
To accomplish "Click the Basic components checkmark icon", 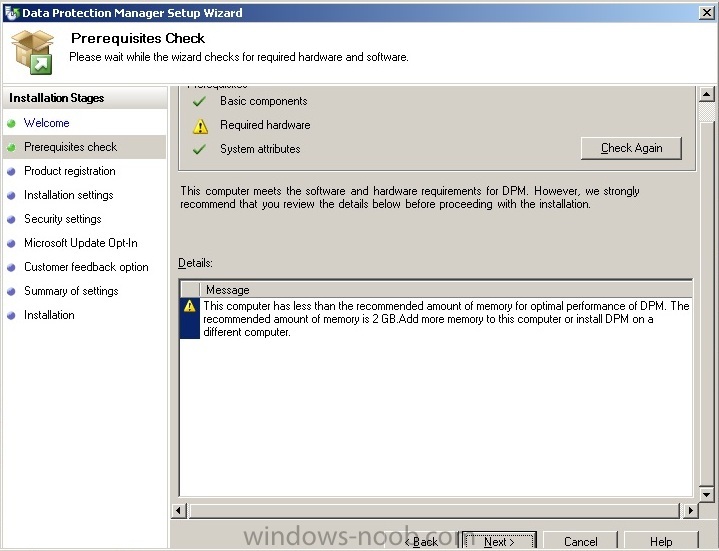I will [x=199, y=101].
